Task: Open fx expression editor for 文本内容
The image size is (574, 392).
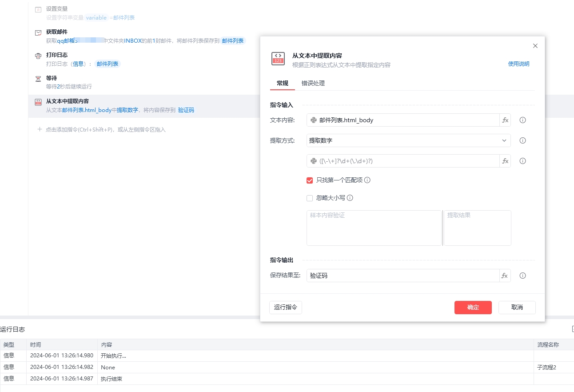Action: pos(505,120)
